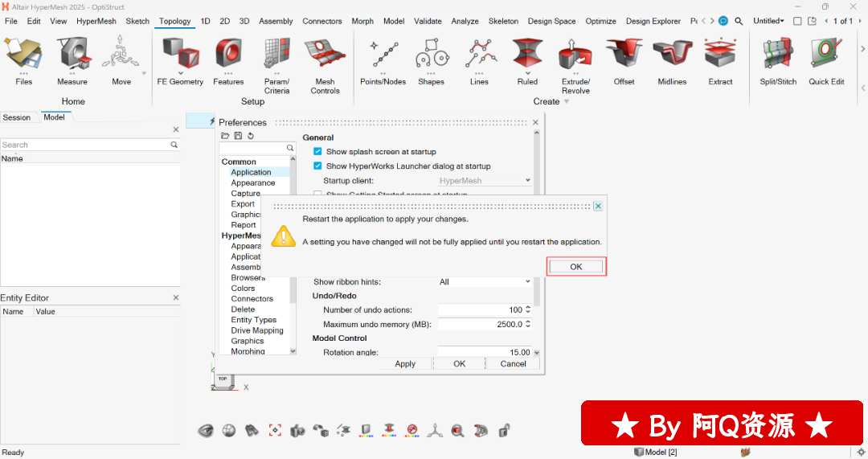Click OK at the bottom of Preferences

[x=460, y=364]
